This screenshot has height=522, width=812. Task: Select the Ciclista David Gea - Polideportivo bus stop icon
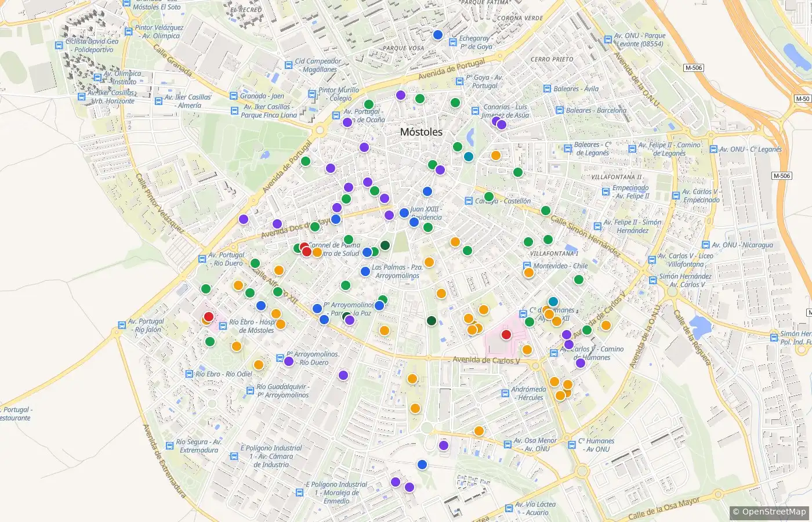(x=59, y=46)
